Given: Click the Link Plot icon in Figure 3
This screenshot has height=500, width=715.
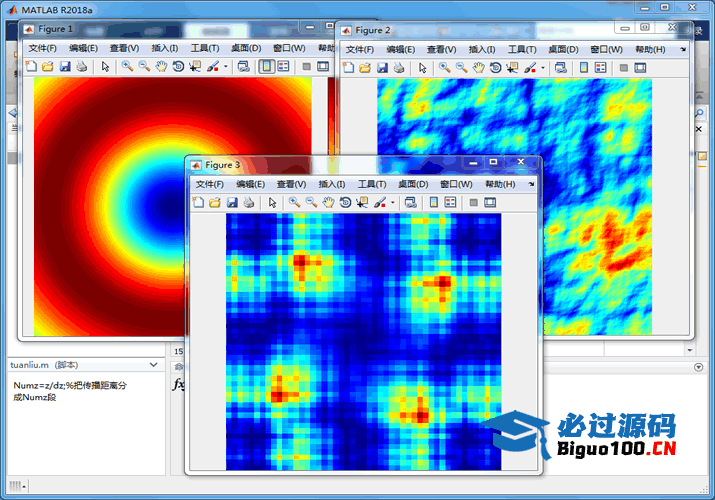Looking at the screenshot, I should coord(410,202).
